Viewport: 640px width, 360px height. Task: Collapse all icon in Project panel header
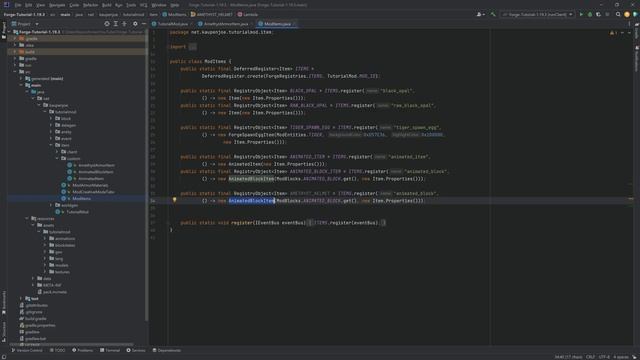(124, 24)
